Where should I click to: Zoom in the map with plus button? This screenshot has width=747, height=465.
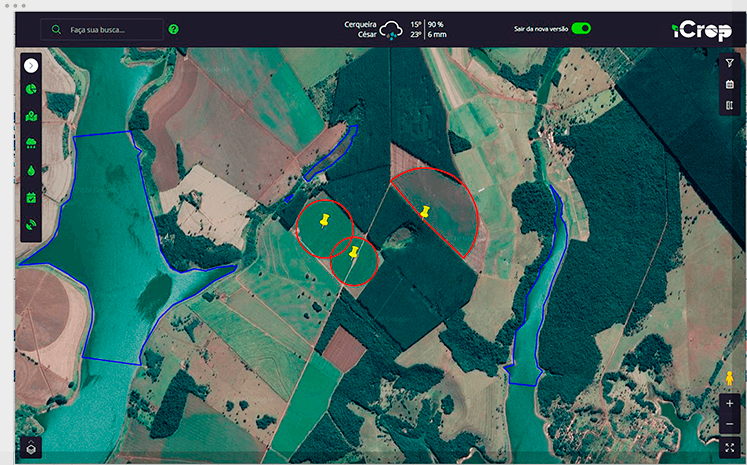729,403
